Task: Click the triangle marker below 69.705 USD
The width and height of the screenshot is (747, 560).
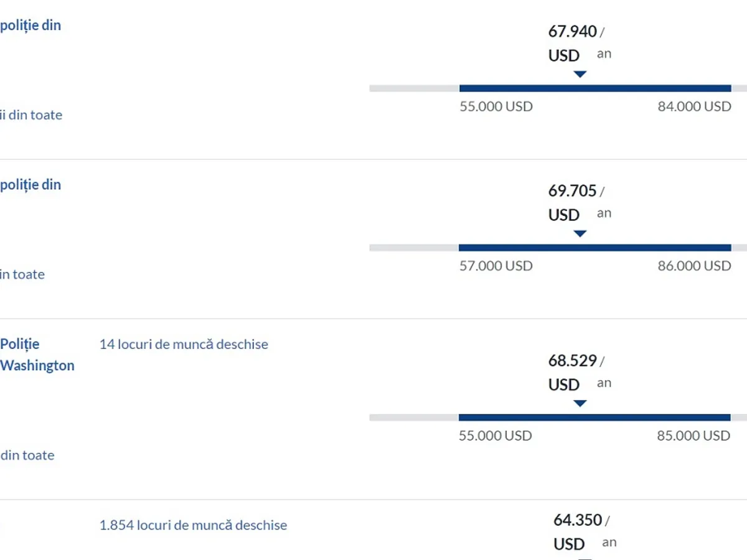Action: pos(580,233)
